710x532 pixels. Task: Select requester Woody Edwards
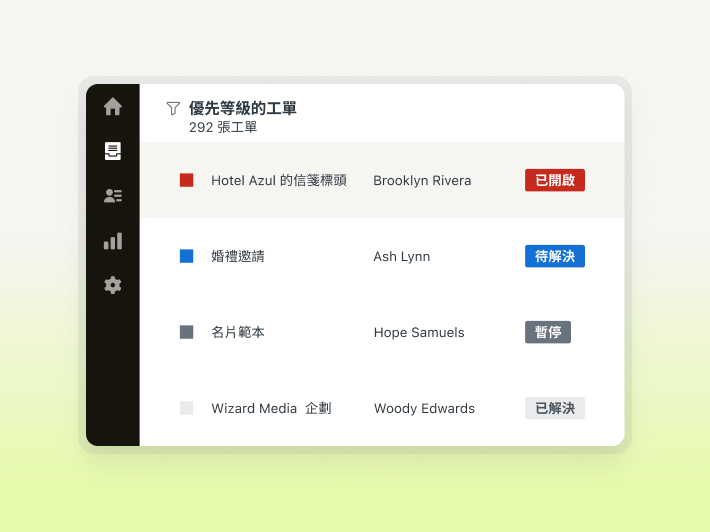[424, 408]
